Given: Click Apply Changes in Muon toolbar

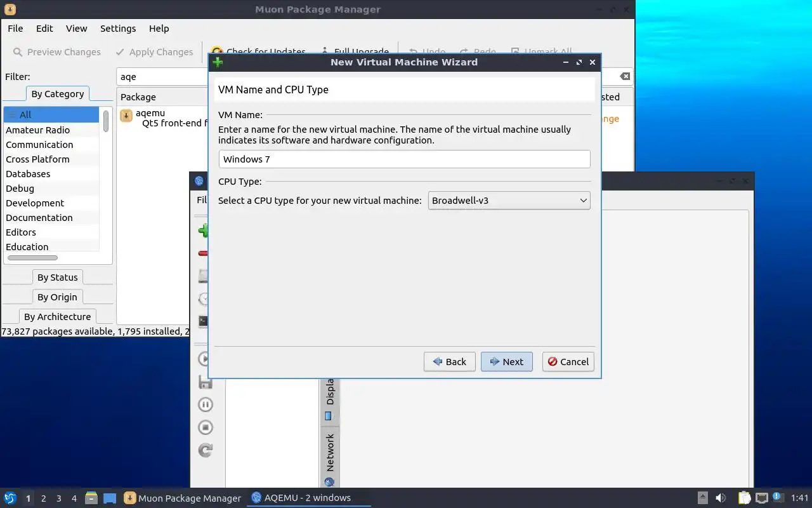Looking at the screenshot, I should (154, 52).
